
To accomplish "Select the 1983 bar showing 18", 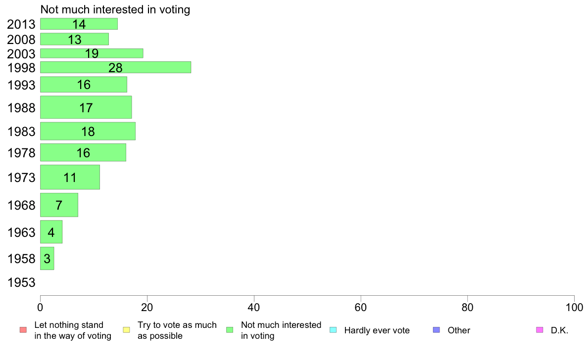I will [88, 131].
